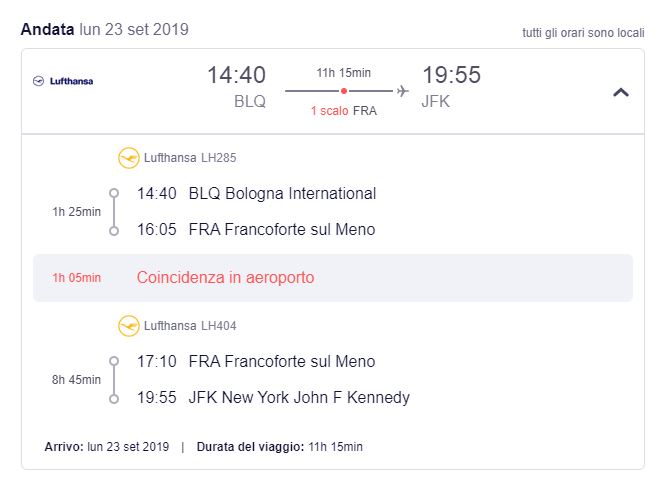
Task: Click the "Arrivo: lun 23 set 2019" footer text
Action: [107, 446]
